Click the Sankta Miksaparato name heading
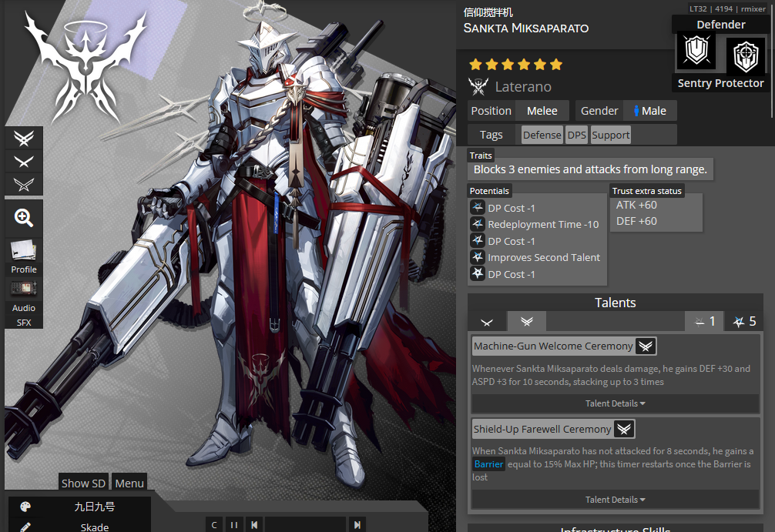This screenshot has width=775, height=532. coord(526,28)
